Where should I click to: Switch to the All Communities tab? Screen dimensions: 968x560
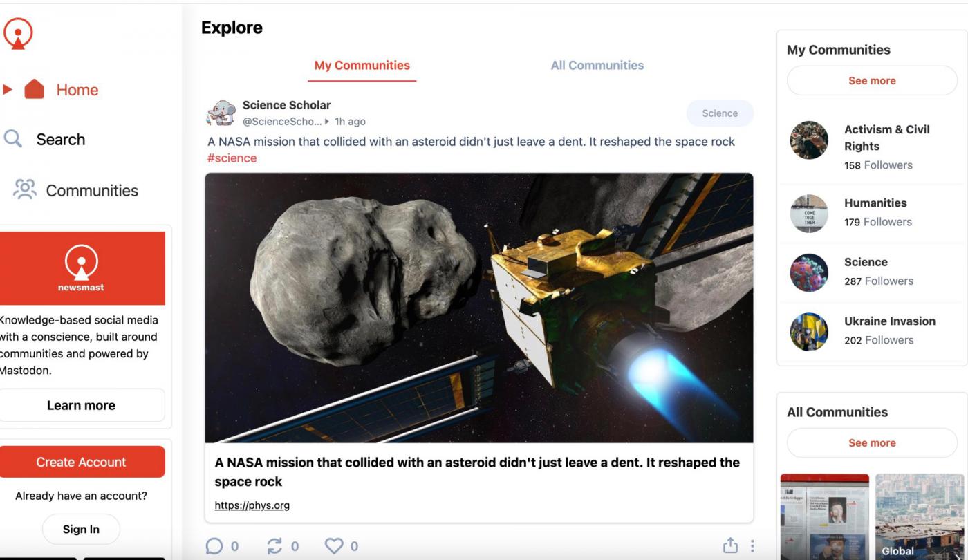tap(597, 65)
